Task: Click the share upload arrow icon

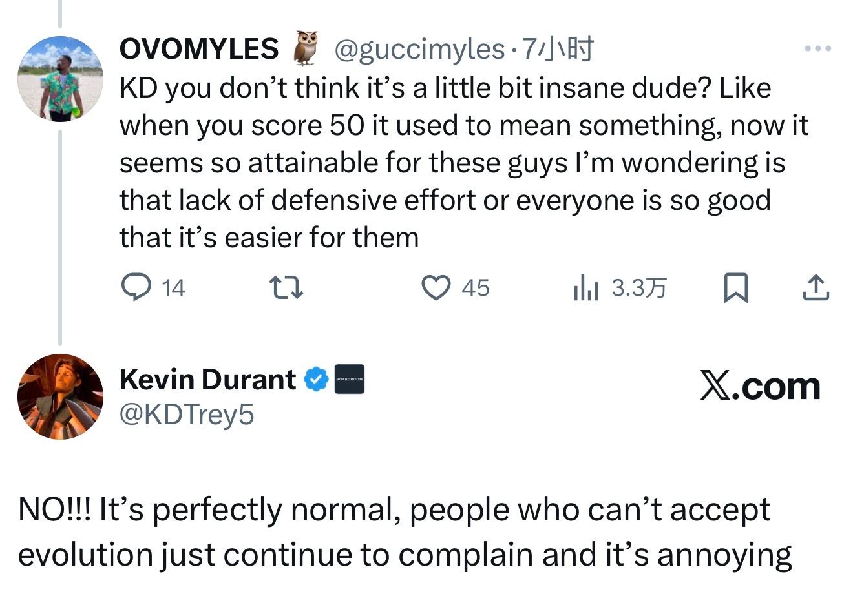Action: coord(816,287)
